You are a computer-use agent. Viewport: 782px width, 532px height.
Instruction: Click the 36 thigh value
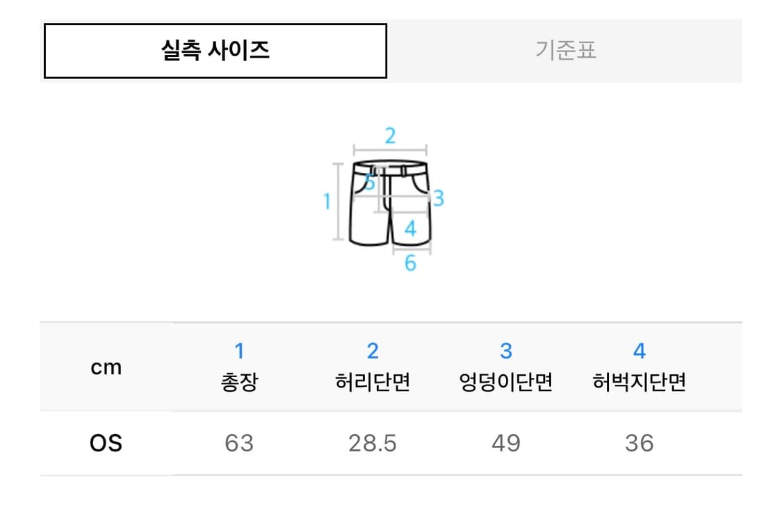coord(640,443)
